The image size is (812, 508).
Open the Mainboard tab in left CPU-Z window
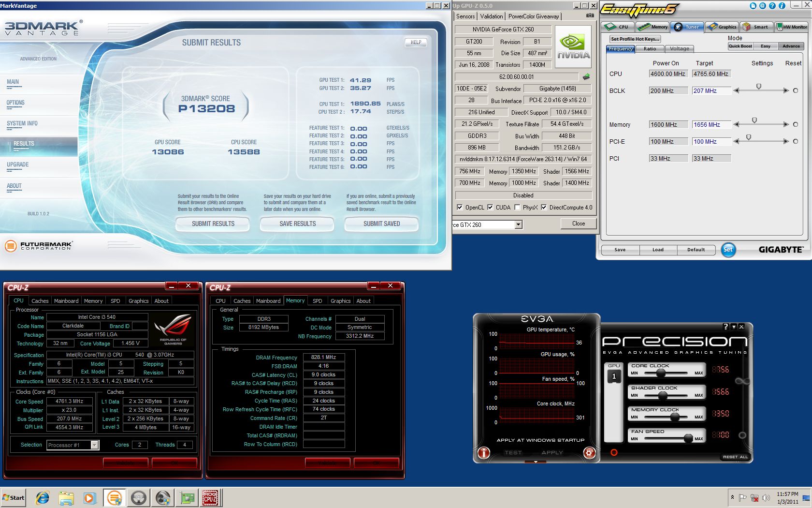coord(66,300)
